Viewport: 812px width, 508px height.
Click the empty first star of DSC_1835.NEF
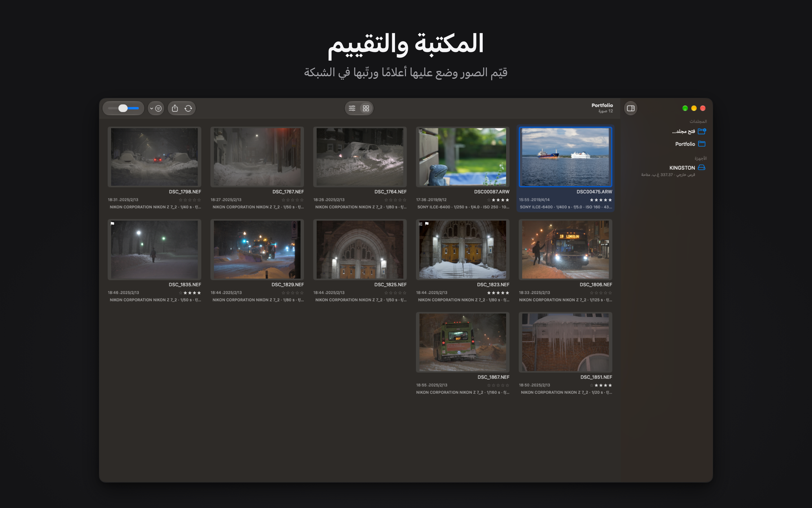(180, 293)
